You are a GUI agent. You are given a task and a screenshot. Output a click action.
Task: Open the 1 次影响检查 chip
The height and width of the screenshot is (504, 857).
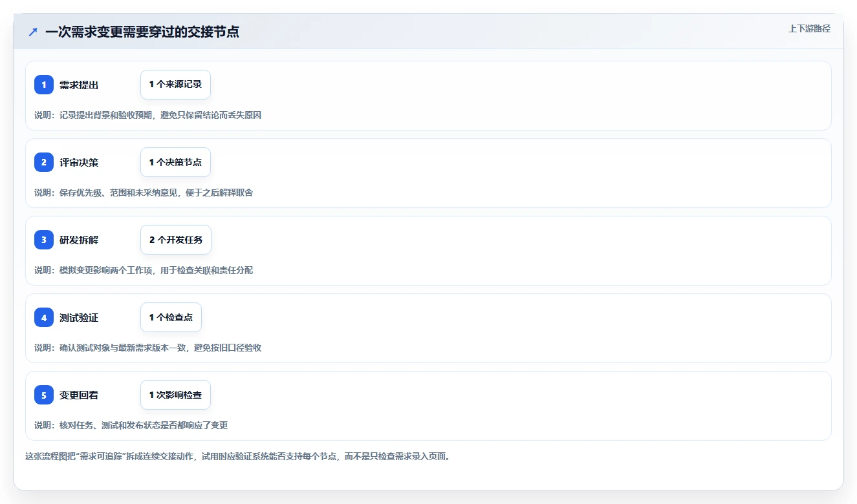[175, 395]
